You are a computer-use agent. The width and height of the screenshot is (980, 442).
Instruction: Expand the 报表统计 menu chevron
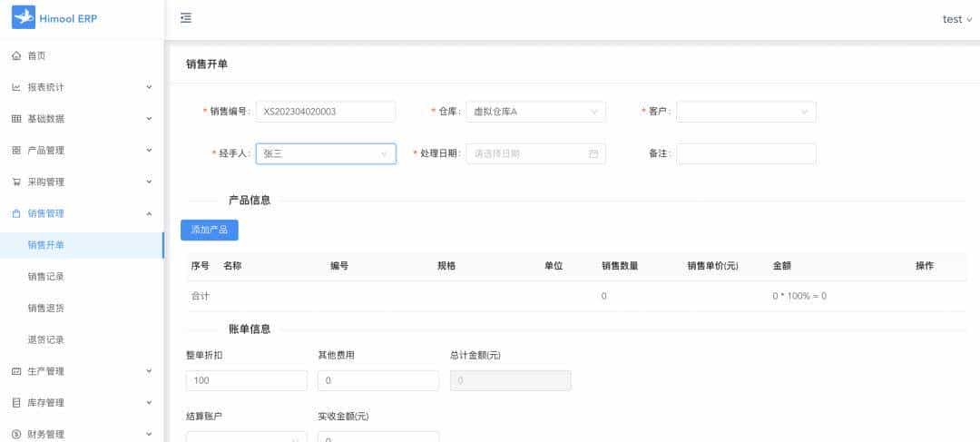149,87
